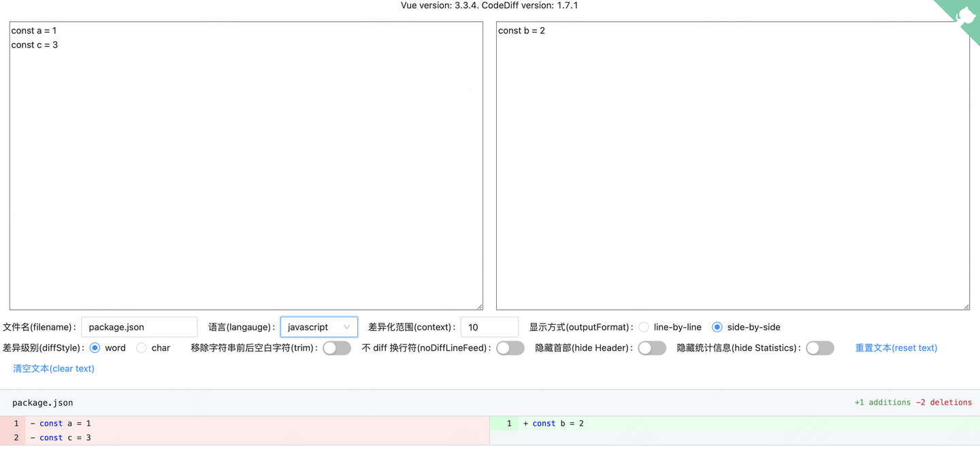Screen dimensions: 980x474
Task: Choose the char diff style
Action: coord(141,348)
